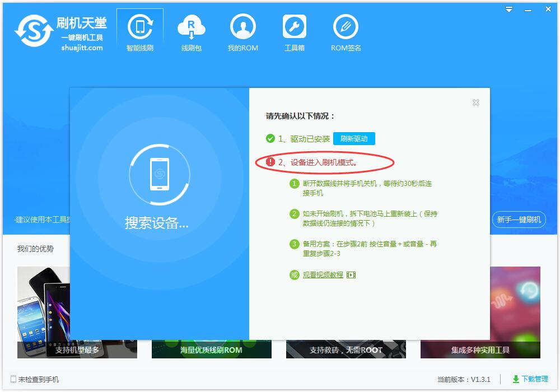560x392 pixels.
Task: Select the 支持机型最多 thumbnail
Action: coord(77,312)
